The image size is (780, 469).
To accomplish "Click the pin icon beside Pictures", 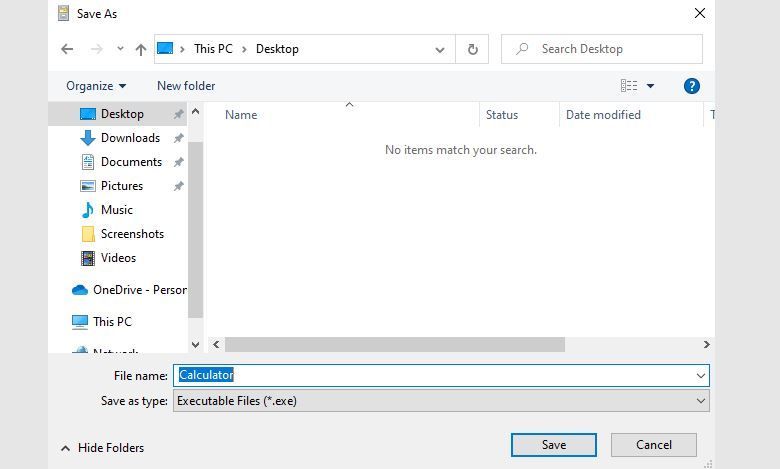I will (179, 186).
